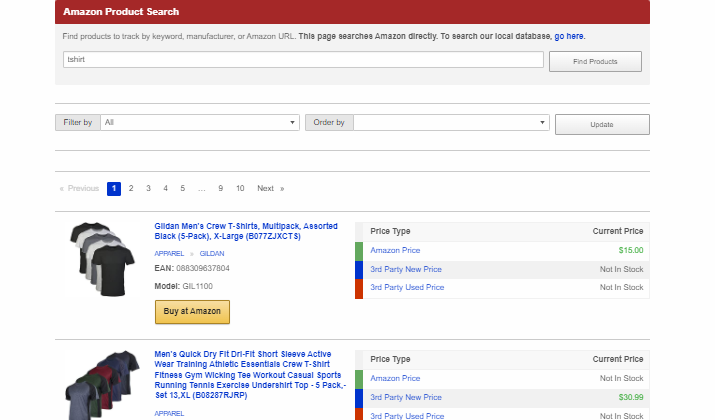Click the red 3rd Party Used swatch for Gildan
This screenshot has height=420, width=715.
pos(359,289)
